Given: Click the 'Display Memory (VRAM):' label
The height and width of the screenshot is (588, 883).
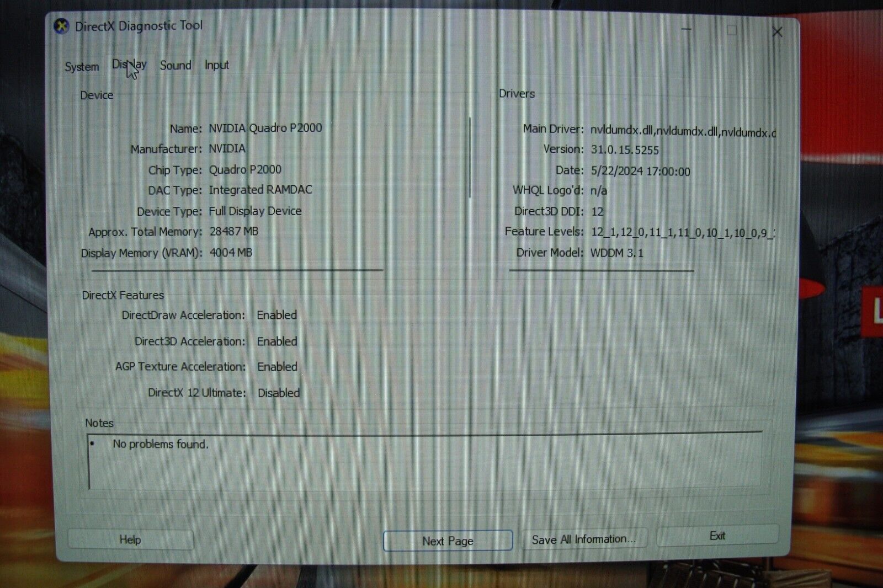Looking at the screenshot, I should (141, 253).
